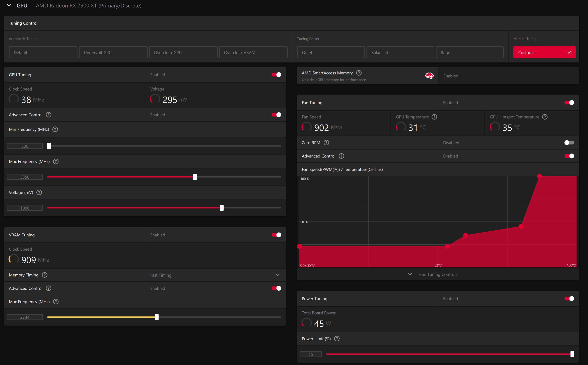
Task: Select the Overclock VRAM option
Action: tap(253, 52)
